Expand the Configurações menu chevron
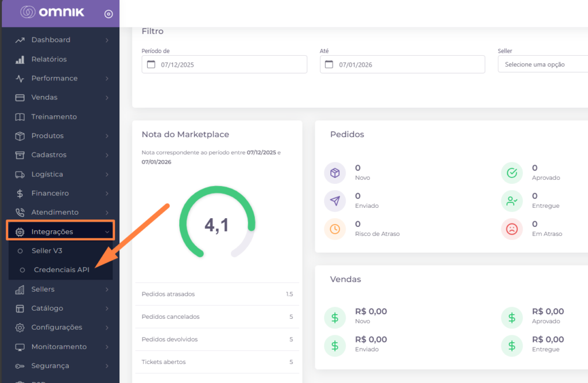Image resolution: width=588 pixels, height=383 pixels. click(107, 327)
